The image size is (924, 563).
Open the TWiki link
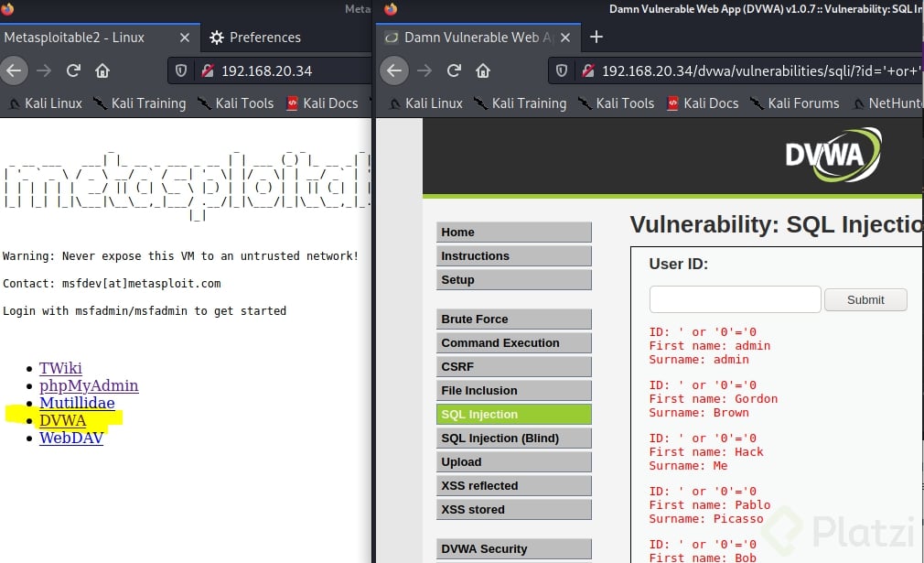pos(60,368)
